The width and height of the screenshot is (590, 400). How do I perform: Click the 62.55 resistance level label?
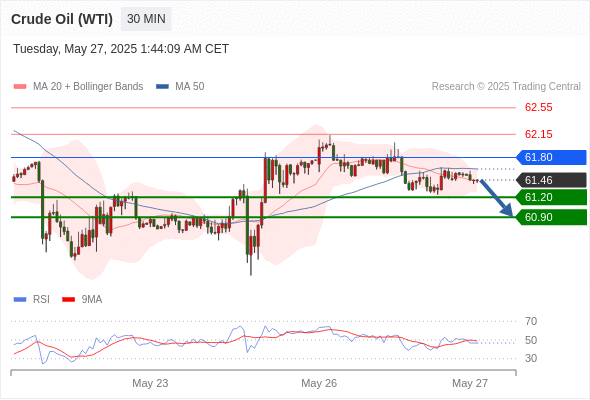pyautogui.click(x=538, y=108)
